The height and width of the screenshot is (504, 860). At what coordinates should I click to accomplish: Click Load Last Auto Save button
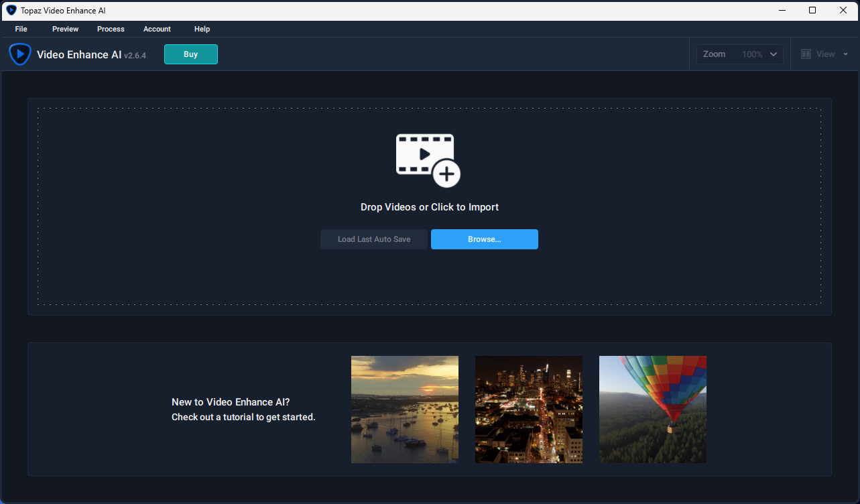coord(374,239)
